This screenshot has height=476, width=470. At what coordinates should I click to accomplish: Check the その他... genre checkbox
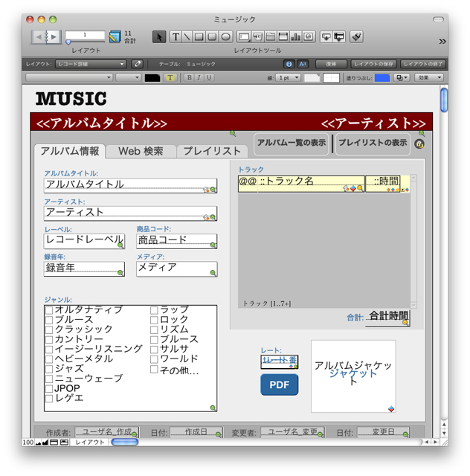pyautogui.click(x=154, y=370)
